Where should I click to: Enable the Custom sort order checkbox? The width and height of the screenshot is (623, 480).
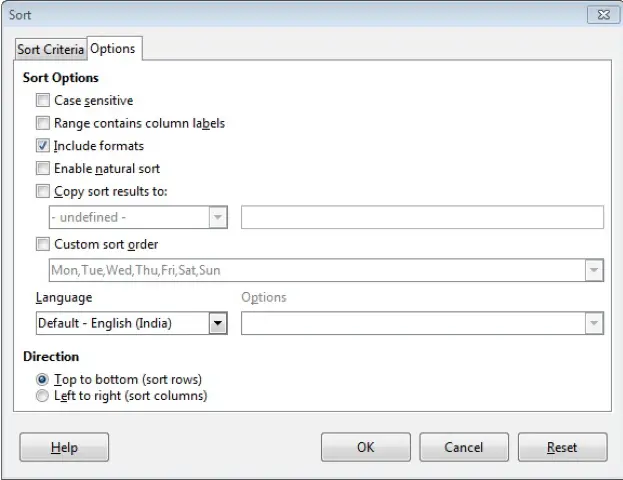43,244
